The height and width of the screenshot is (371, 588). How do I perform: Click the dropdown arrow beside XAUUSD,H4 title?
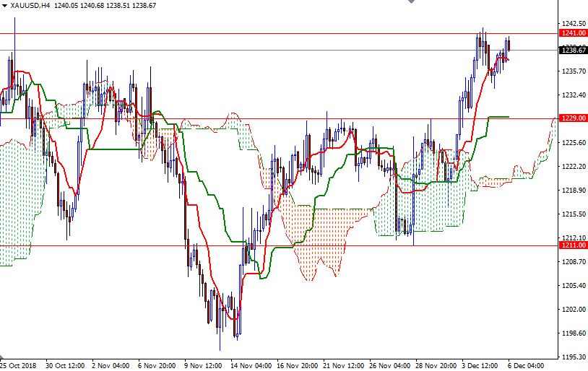(x=5, y=5)
